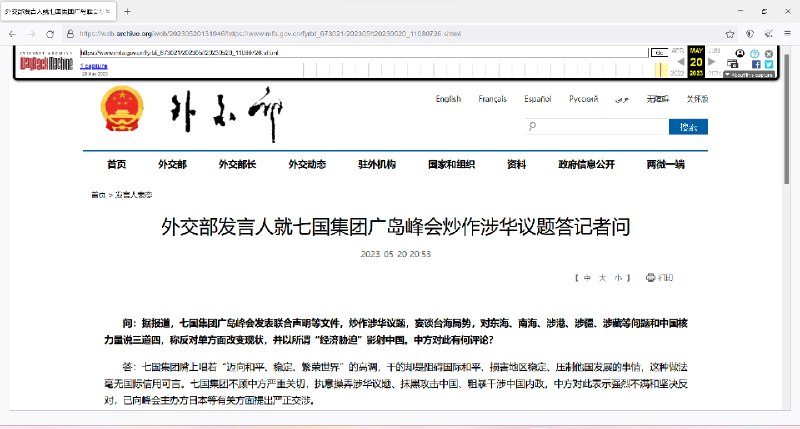The height and width of the screenshot is (429, 800).
Task: Open the 政府信息公开 navigation menu item
Action: pos(586,164)
